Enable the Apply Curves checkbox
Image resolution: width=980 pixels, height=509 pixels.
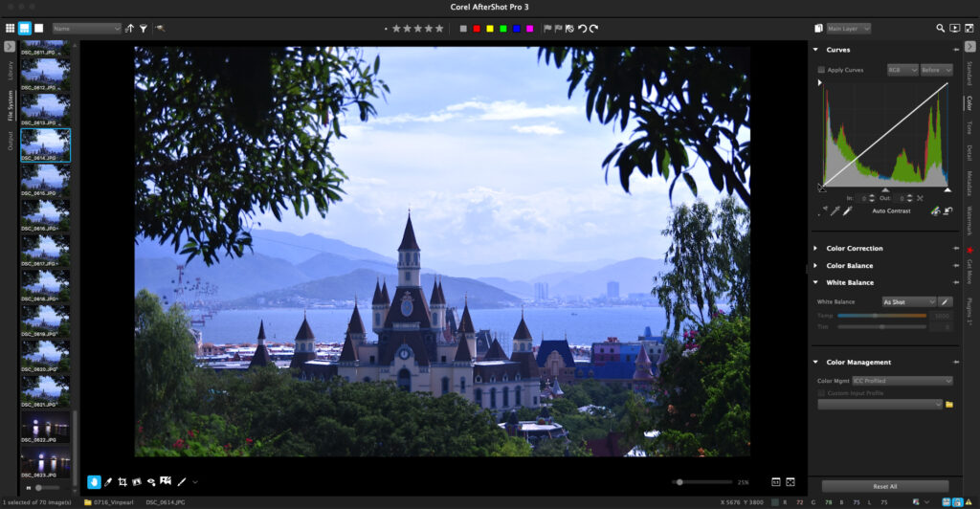click(821, 70)
